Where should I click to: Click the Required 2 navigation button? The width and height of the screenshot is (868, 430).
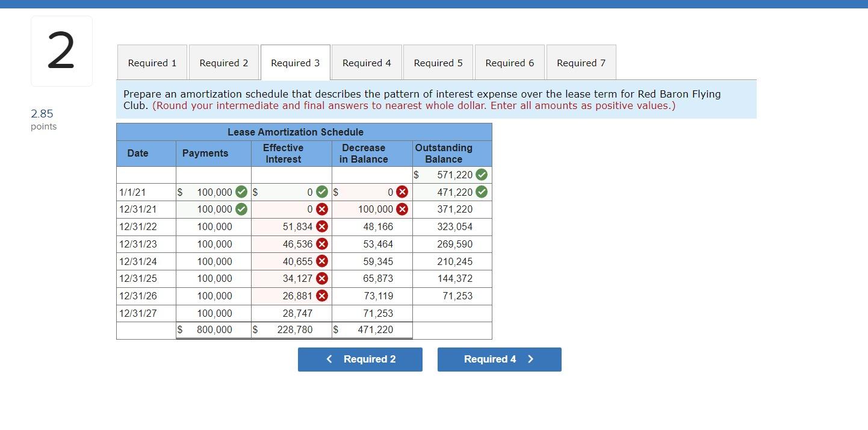360,359
